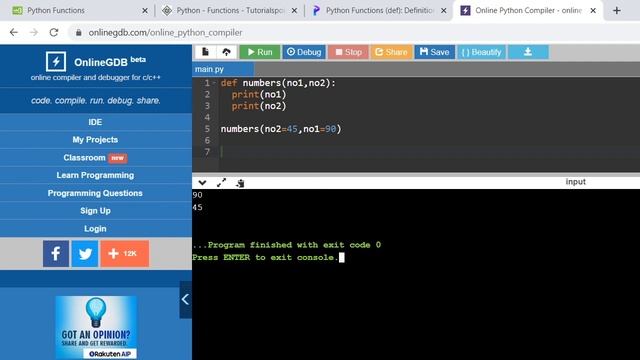This screenshot has width=640, height=360.
Task: Stop the running program
Action: [x=348, y=52]
